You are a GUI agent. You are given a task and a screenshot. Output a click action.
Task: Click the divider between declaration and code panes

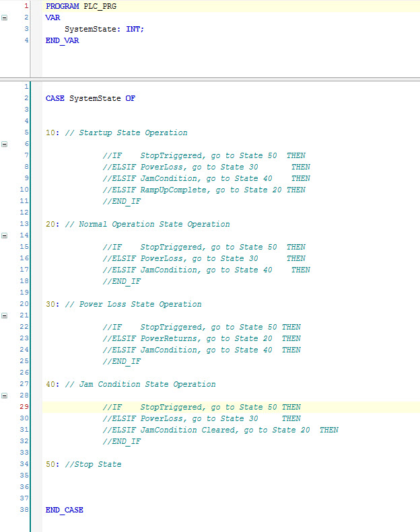[210, 79]
